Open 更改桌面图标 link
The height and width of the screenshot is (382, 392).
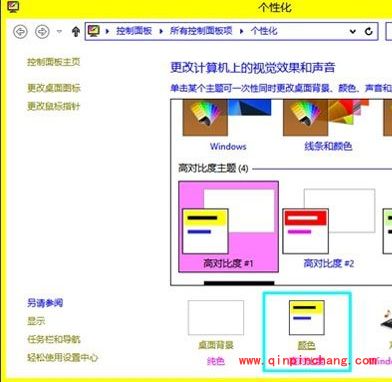[x=54, y=88]
